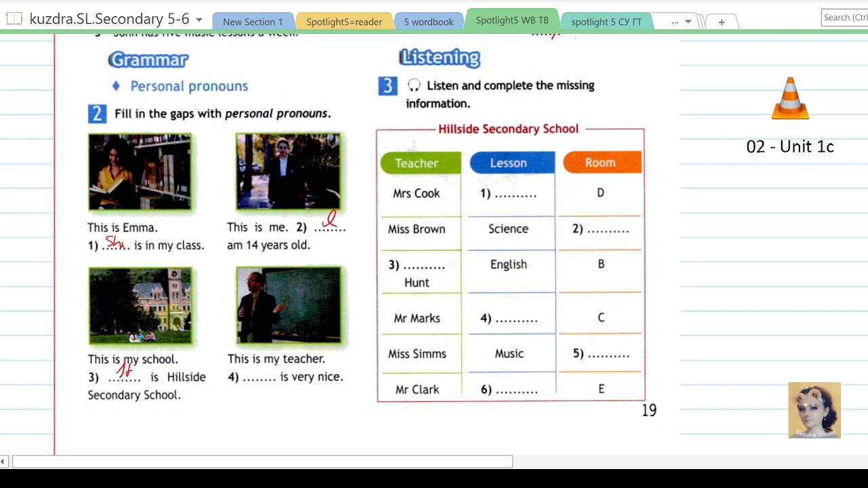
Task: Click the blue Lesson column header
Action: (x=512, y=163)
